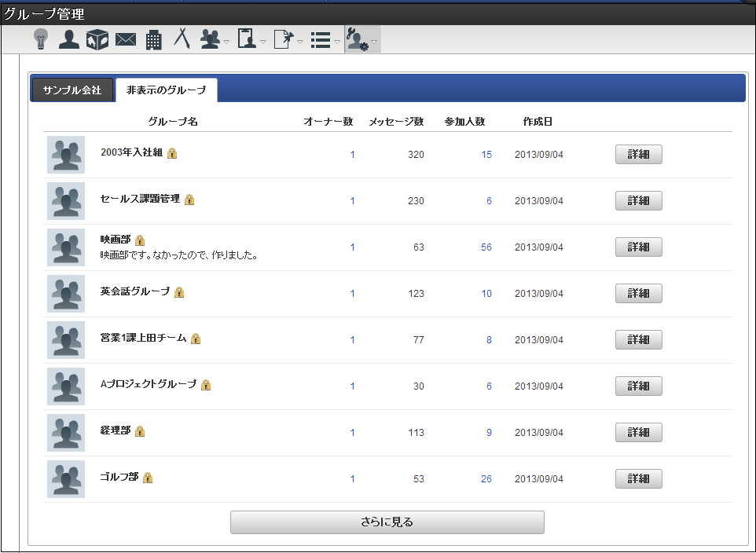Switch to the サンプル会社 tab

[x=72, y=90]
